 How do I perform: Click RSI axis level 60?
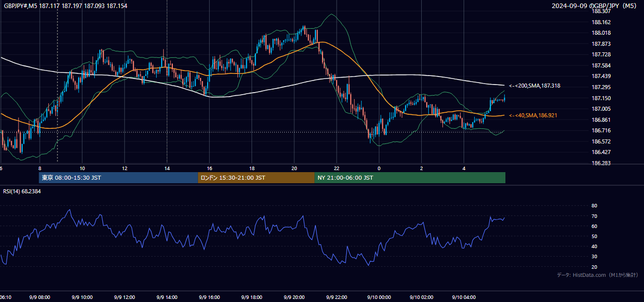(594, 226)
